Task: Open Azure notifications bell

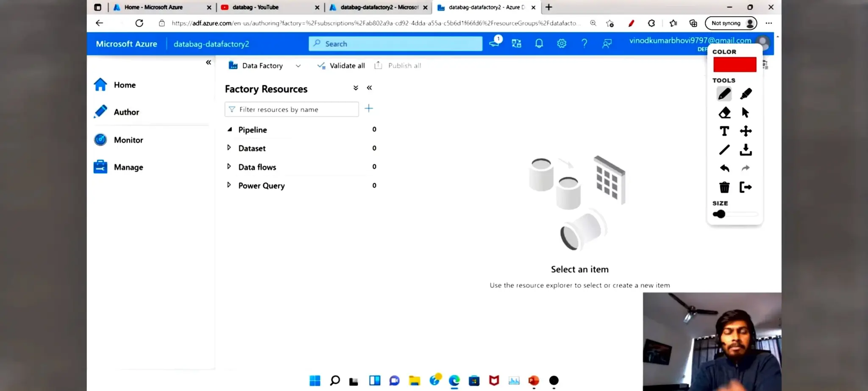Action: 539,44
